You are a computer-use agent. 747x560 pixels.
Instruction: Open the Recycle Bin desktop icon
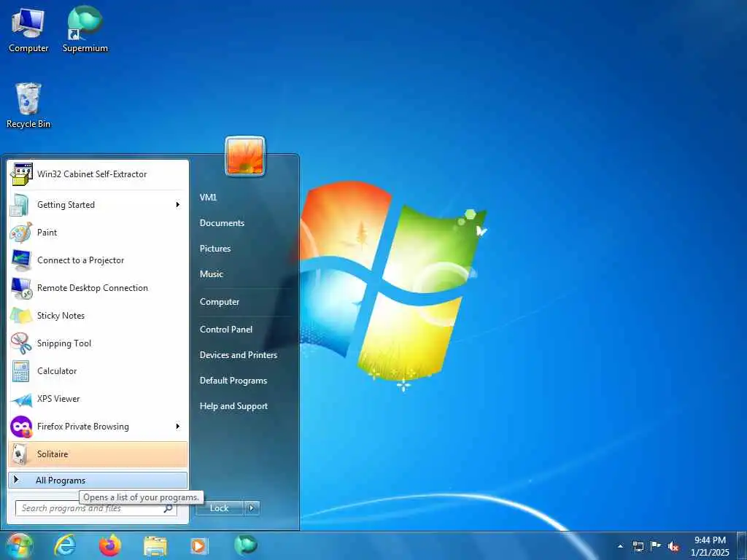(x=28, y=106)
